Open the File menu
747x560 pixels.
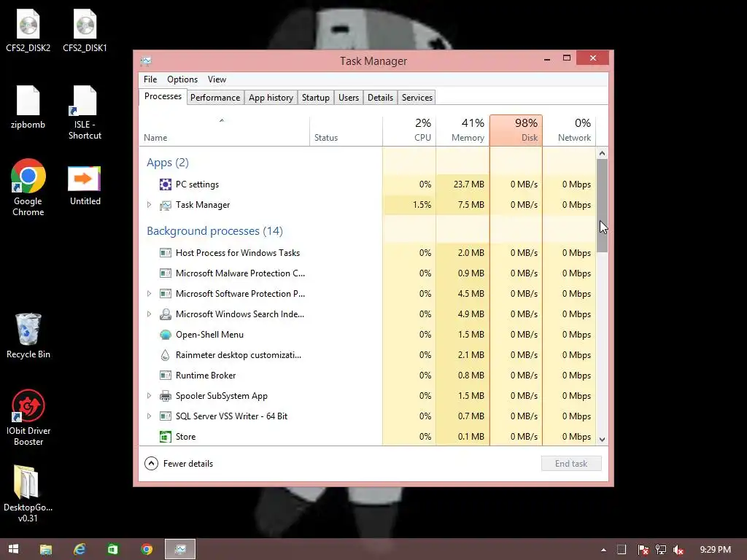pyautogui.click(x=150, y=79)
